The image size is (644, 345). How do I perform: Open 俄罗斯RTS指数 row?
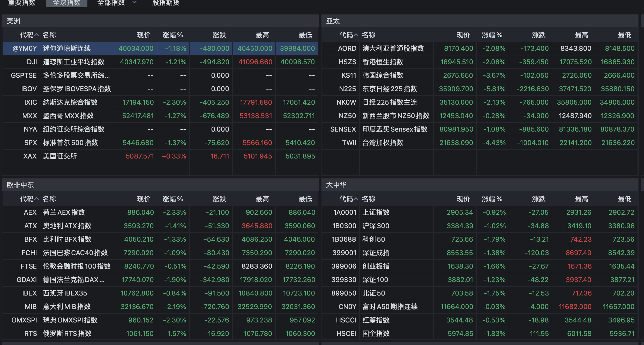click(160, 334)
